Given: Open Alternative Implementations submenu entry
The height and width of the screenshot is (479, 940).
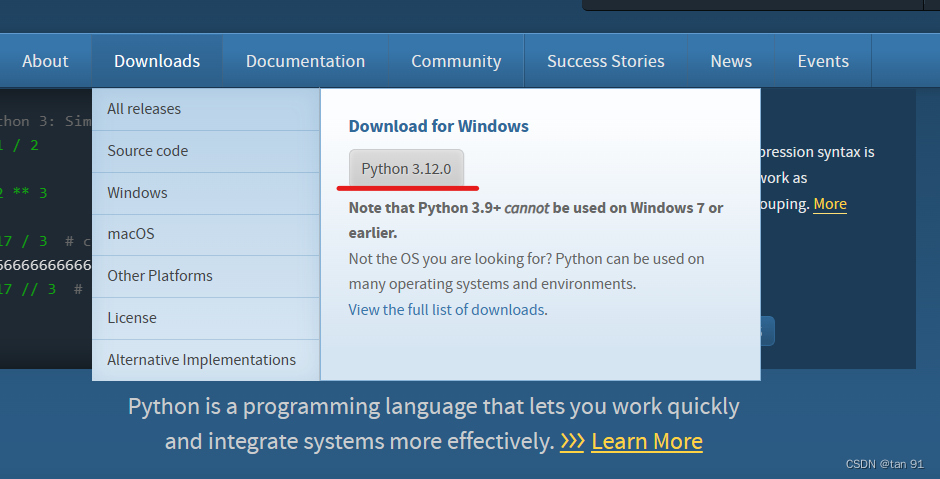Looking at the screenshot, I should pyautogui.click(x=206, y=360).
